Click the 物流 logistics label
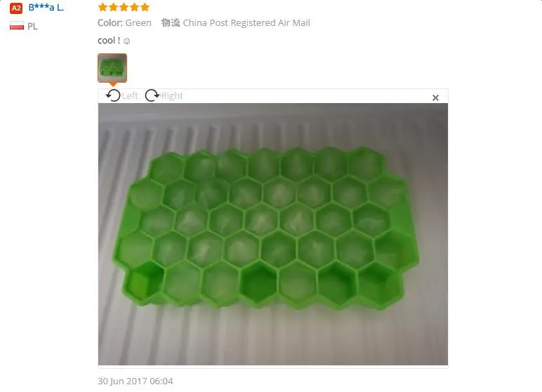 point(171,23)
